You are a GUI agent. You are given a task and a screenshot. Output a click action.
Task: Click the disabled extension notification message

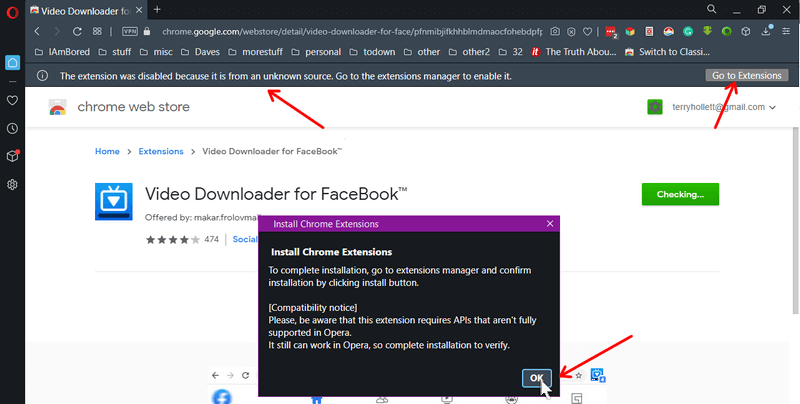pyautogui.click(x=285, y=76)
